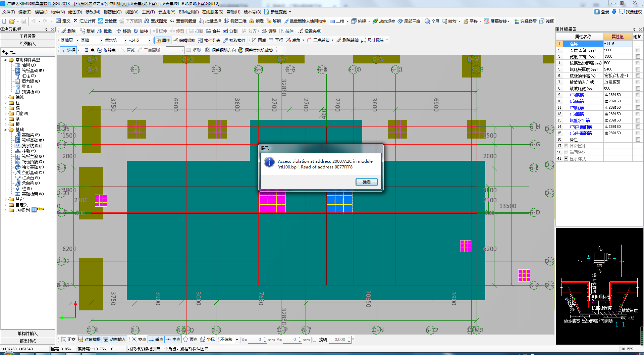Open the 在线服务(S) menu
The image size is (644, 355).
tap(213, 12)
